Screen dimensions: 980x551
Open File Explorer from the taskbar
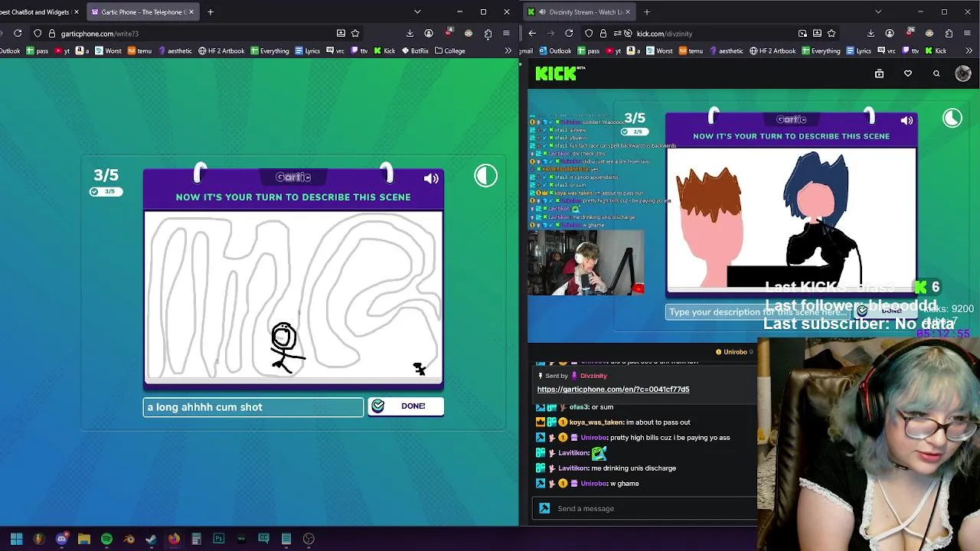[83, 539]
